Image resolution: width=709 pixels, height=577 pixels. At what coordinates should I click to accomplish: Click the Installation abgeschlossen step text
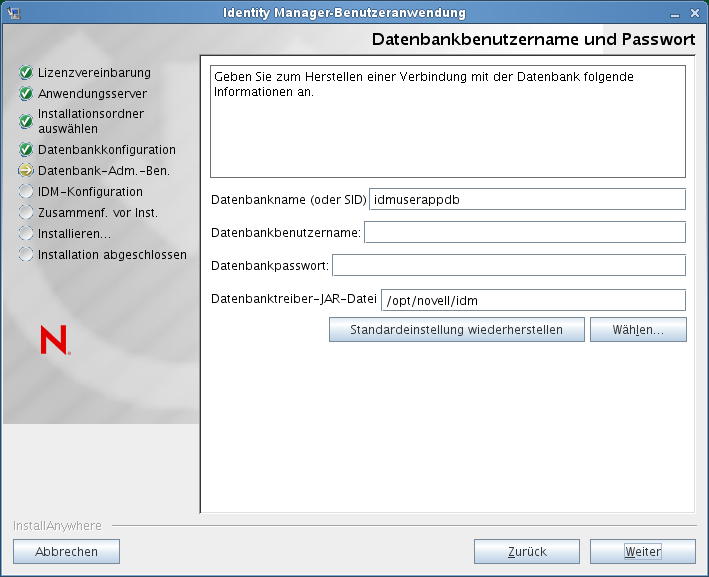pyautogui.click(x=112, y=255)
